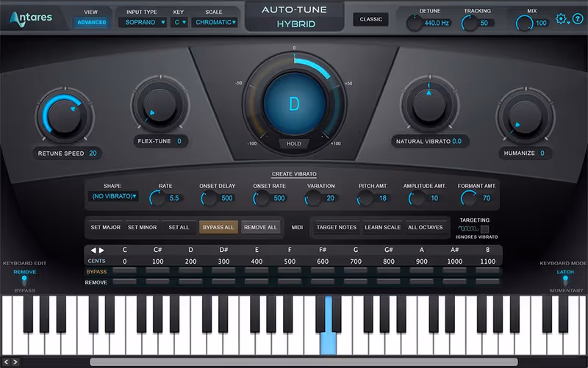Click the horizontal keyboard scrollbar
Screen dimensions: 588x368
click(x=304, y=362)
